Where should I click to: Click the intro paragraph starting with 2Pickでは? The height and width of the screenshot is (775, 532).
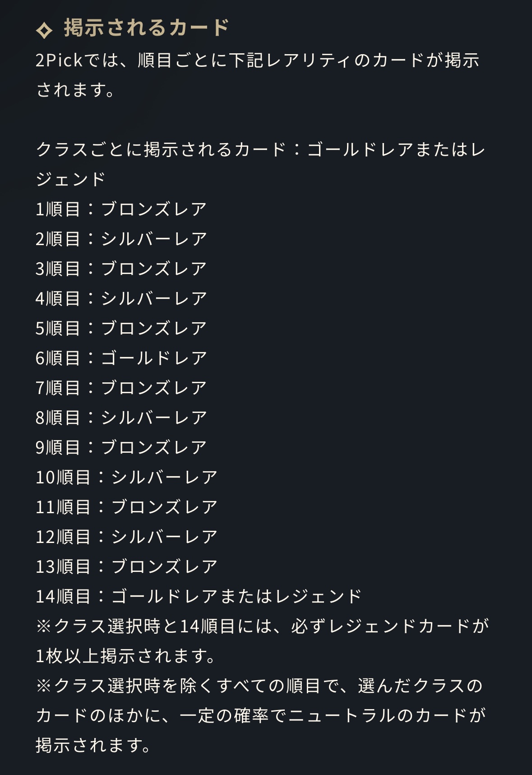tap(257, 74)
